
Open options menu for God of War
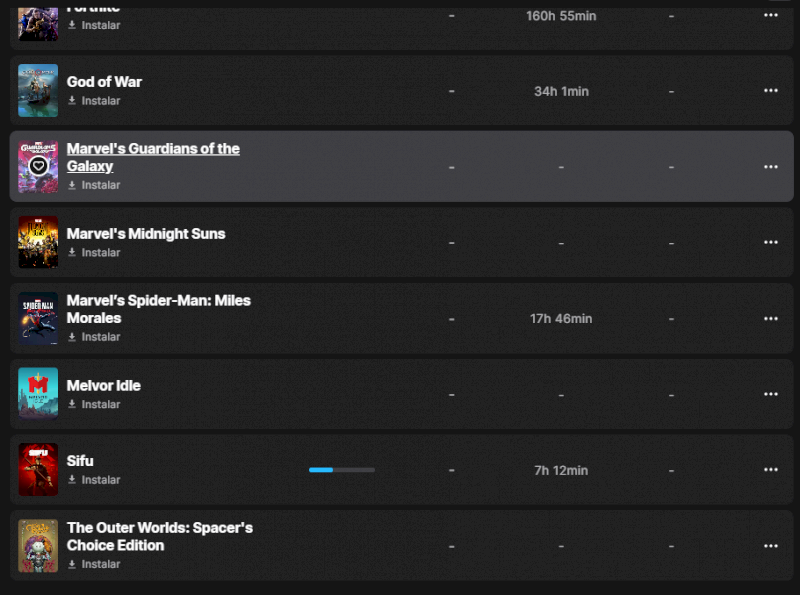tap(770, 91)
